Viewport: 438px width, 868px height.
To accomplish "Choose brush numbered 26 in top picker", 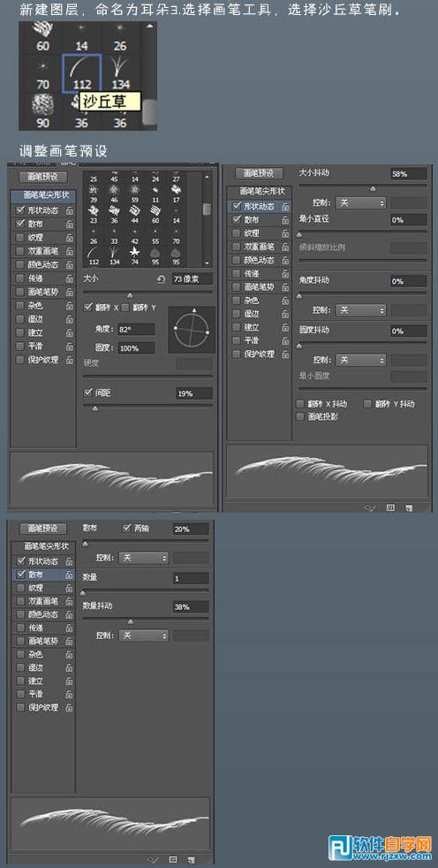I will point(120,36).
